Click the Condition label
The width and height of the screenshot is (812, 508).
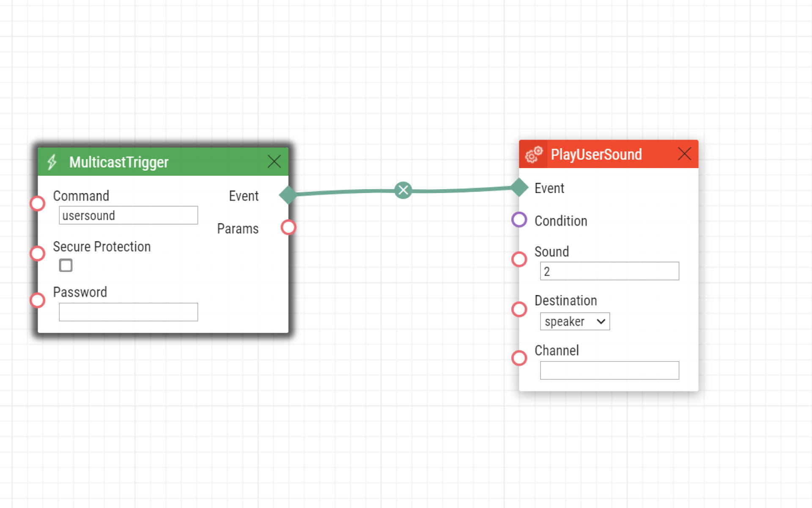pyautogui.click(x=561, y=221)
